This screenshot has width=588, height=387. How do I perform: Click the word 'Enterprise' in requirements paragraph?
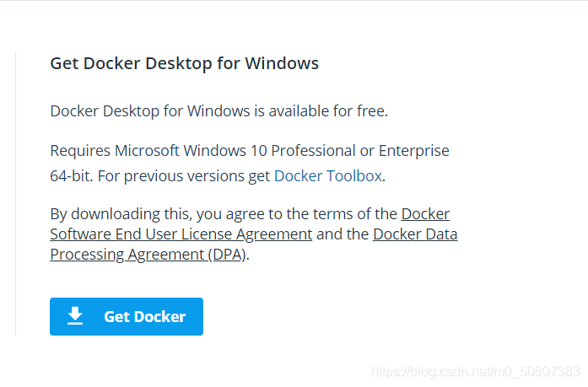click(414, 151)
